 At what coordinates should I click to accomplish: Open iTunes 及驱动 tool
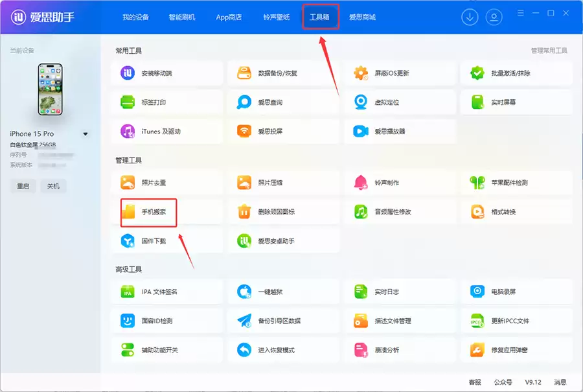tap(167, 132)
